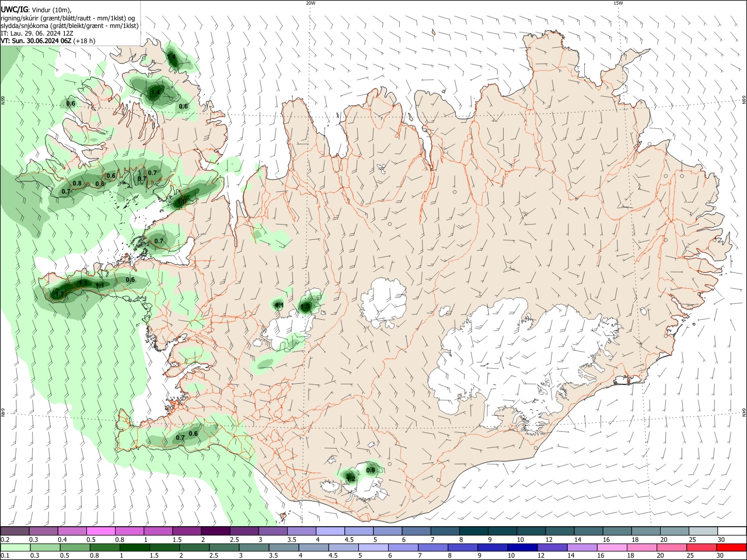This screenshot has height=560, width=747.
Task: Click the 'VT: Sun. 30.06.2024 06Z' valid time
Action: point(36,41)
